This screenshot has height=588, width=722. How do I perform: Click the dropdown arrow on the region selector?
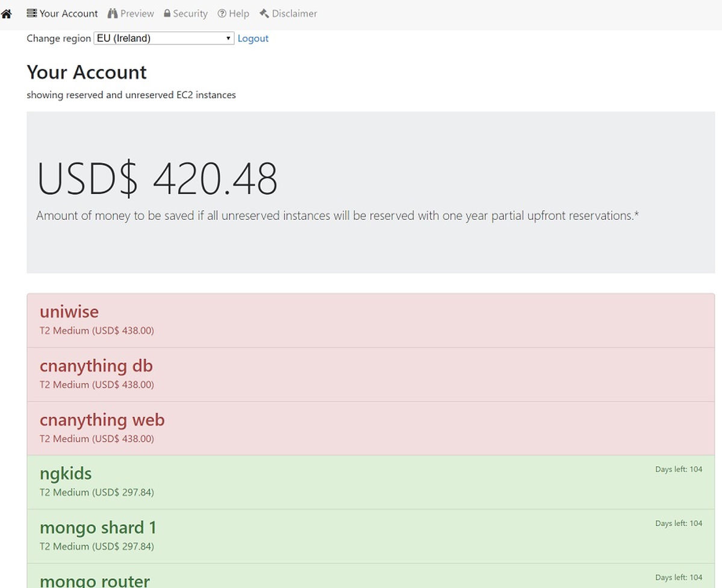pyautogui.click(x=228, y=38)
